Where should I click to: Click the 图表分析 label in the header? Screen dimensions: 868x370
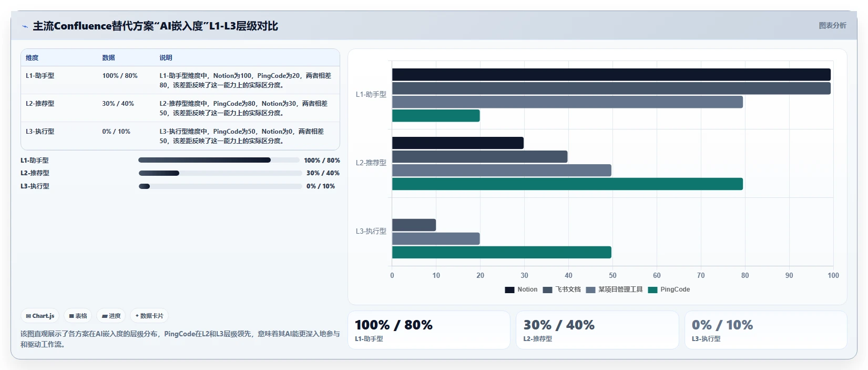[832, 25]
